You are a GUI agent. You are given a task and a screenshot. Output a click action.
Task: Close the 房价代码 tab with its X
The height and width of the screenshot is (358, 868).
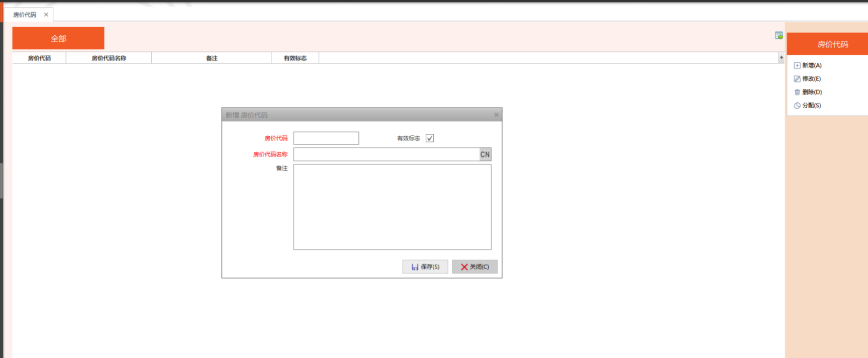[x=46, y=15]
